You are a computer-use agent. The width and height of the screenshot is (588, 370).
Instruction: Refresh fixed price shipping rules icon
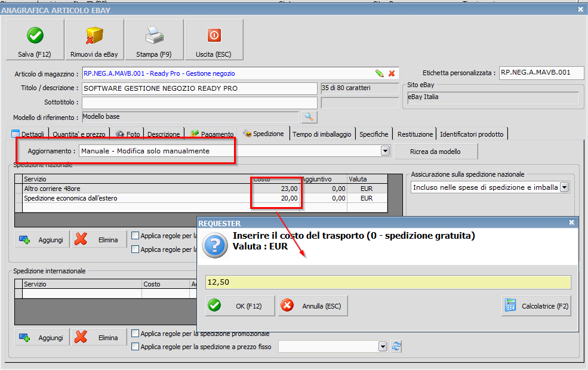[x=396, y=346]
